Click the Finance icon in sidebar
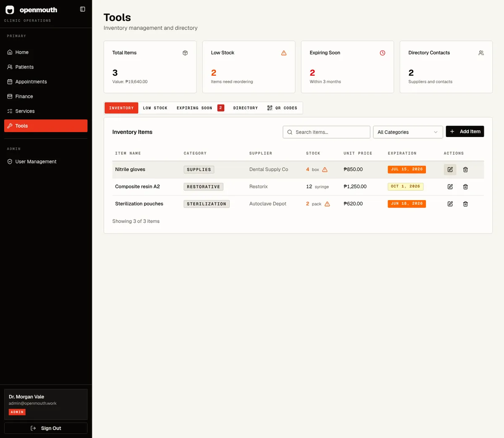Screen dimensions: 504x438 [10, 96]
